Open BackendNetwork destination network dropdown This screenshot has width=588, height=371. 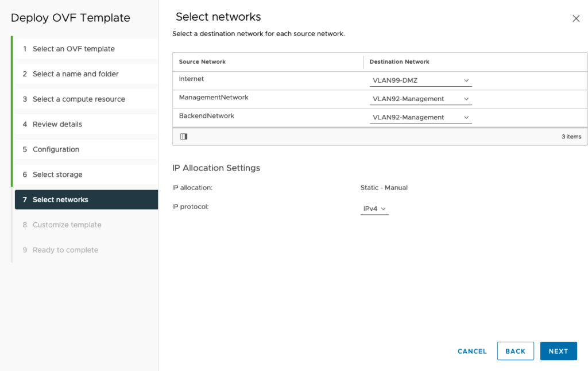(420, 117)
